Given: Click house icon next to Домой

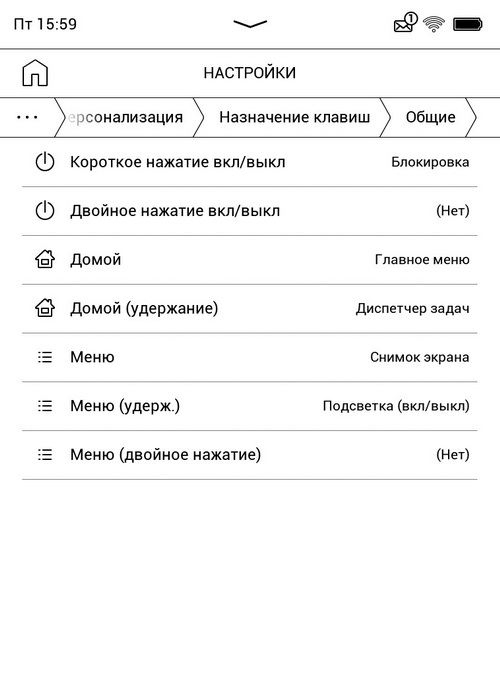Looking at the screenshot, I should coord(45,260).
